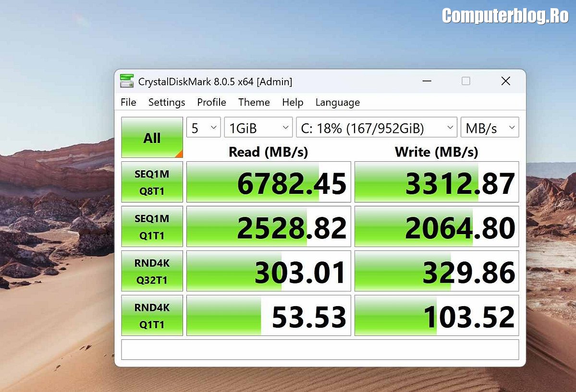The height and width of the screenshot is (392, 576).
Task: Open the Profile menu
Action: 211,102
